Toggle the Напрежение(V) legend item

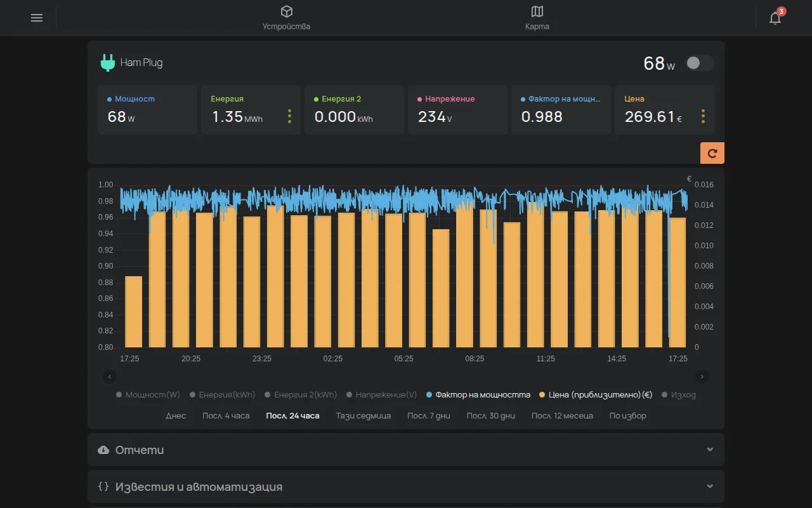click(381, 394)
